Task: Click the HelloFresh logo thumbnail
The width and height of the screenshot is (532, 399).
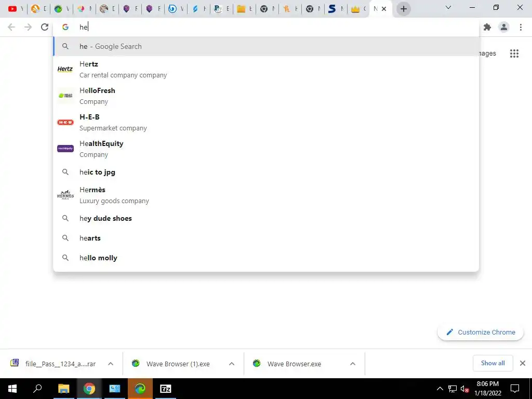Action: coord(65,96)
